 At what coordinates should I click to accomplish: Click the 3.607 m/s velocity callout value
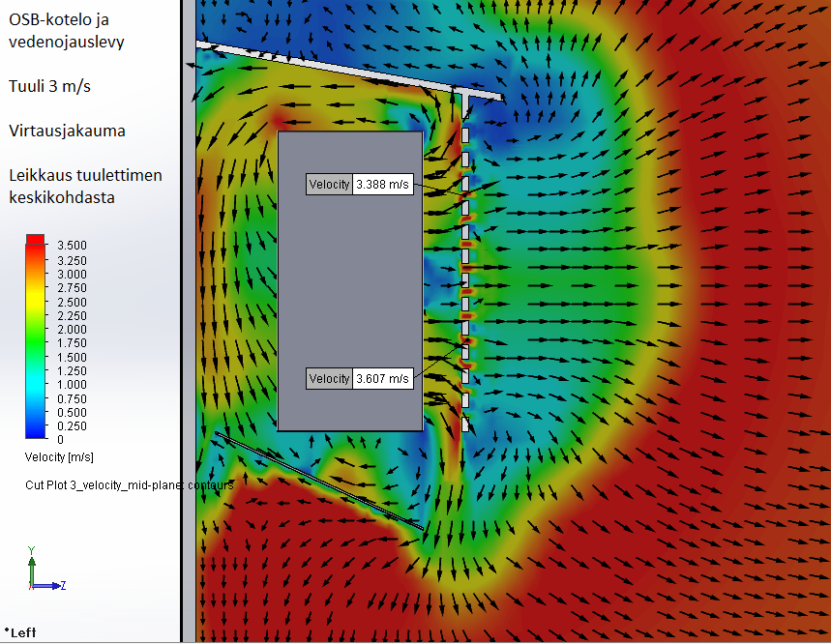(x=383, y=379)
